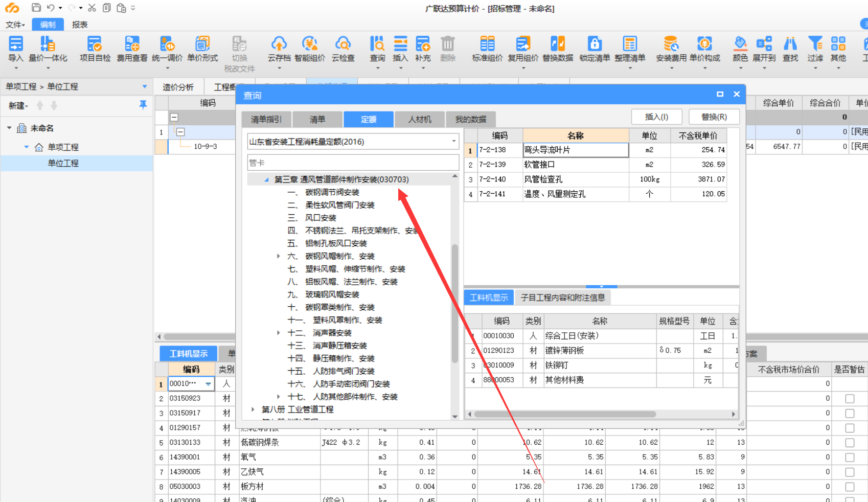Image resolution: width=868 pixels, height=502 pixels.
Task: Click the 查找 find icon
Action: (x=790, y=44)
